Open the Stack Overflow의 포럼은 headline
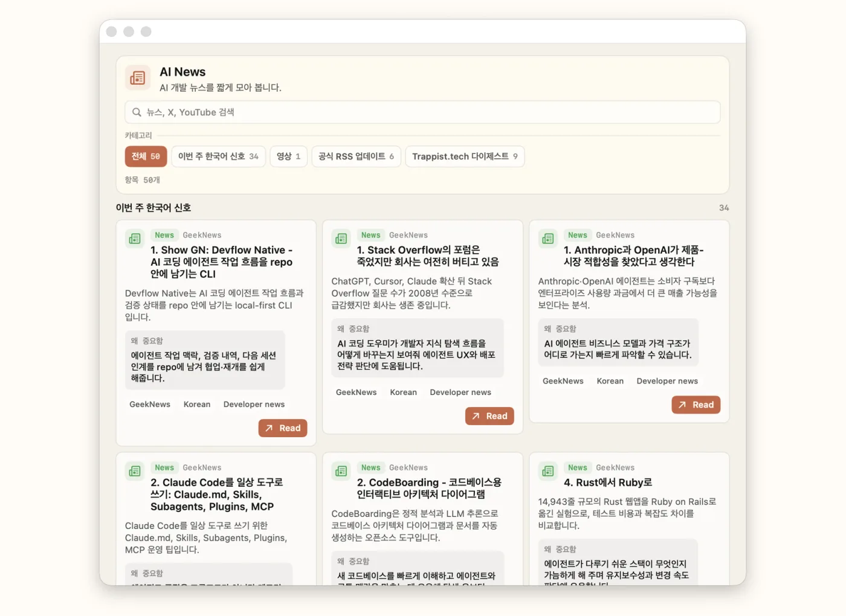846x616 pixels. (428, 256)
